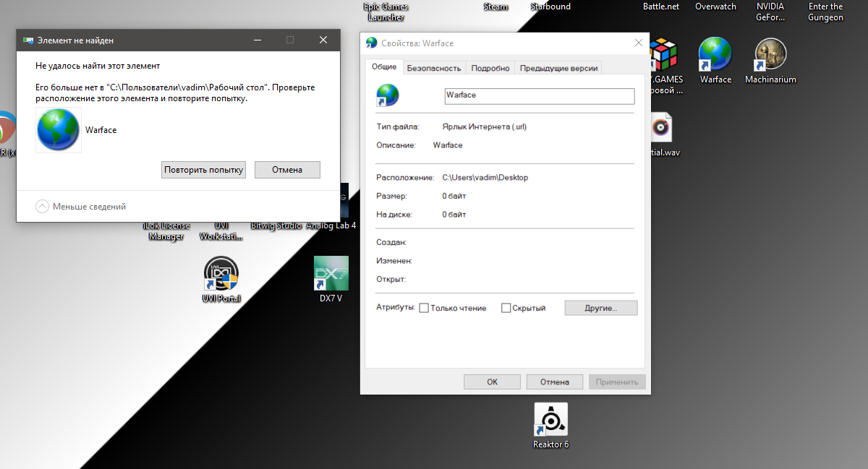Click the Warface item name in the error dialog

tap(101, 130)
